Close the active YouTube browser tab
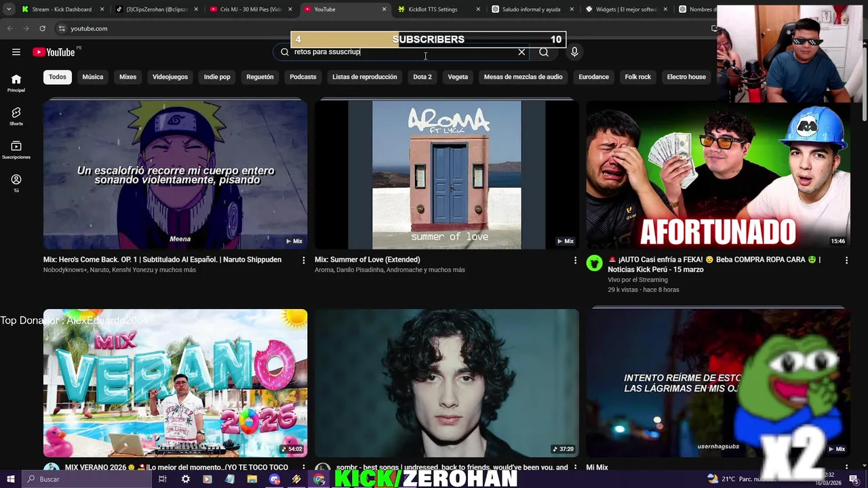The width and height of the screenshot is (868, 488). [x=384, y=9]
